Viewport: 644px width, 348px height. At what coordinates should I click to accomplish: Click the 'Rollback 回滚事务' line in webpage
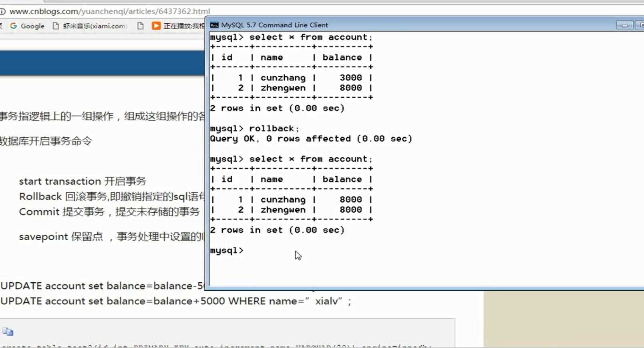112,197
